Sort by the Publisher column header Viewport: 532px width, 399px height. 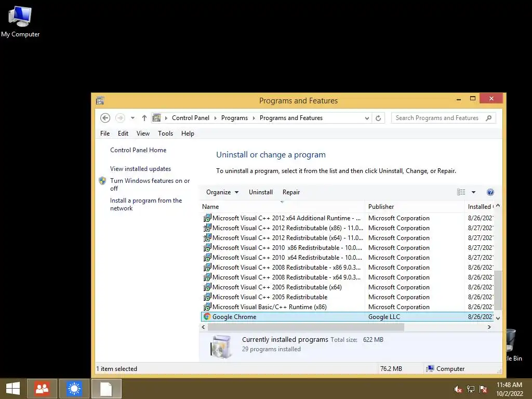pos(415,207)
